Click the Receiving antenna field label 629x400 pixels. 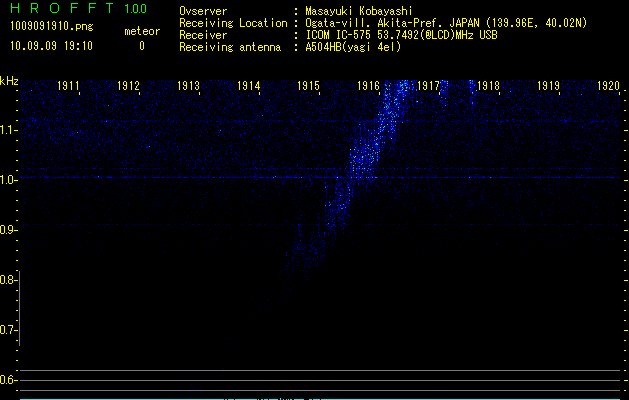[x=230, y=47]
